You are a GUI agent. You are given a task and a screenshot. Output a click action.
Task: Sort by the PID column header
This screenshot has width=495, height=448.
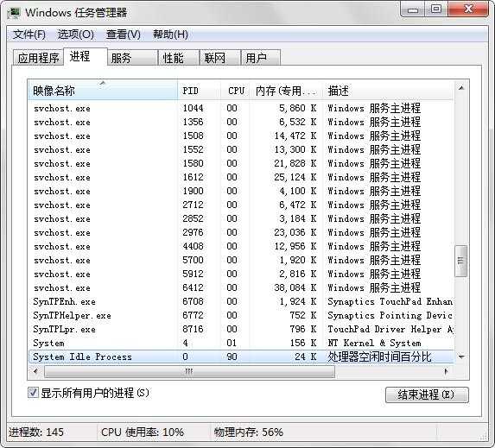pos(200,91)
